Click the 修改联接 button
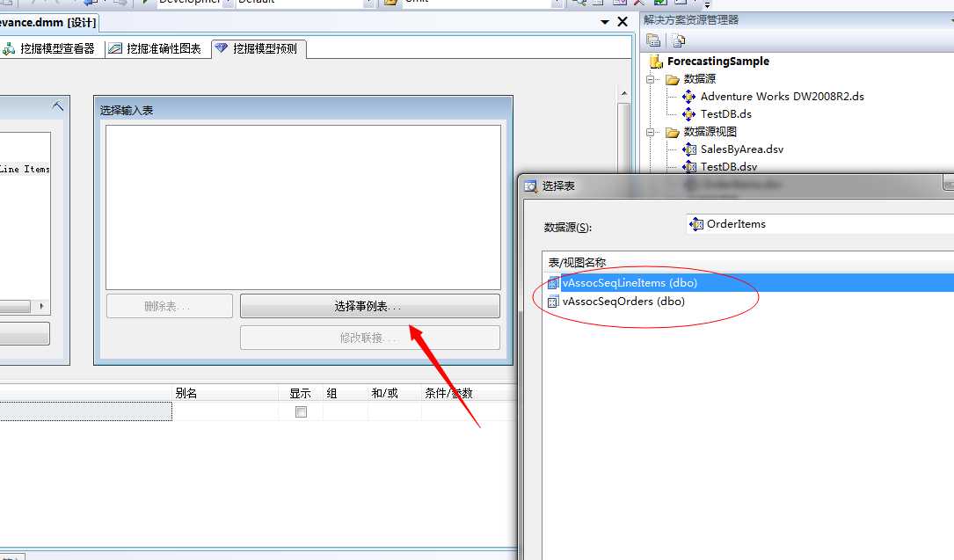This screenshot has height=560, width=954. (x=370, y=338)
